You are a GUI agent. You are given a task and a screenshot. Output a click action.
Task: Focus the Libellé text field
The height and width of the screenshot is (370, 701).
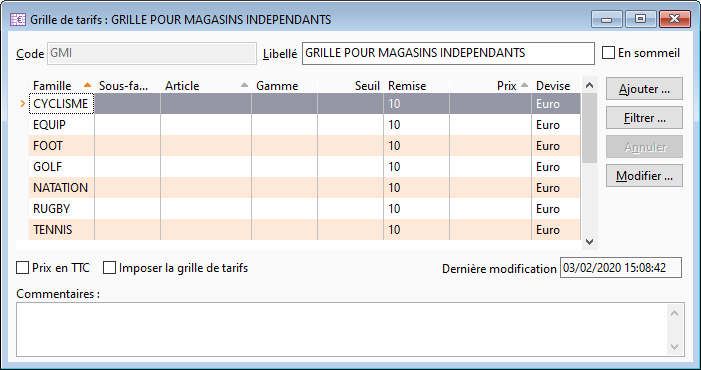[x=448, y=53]
